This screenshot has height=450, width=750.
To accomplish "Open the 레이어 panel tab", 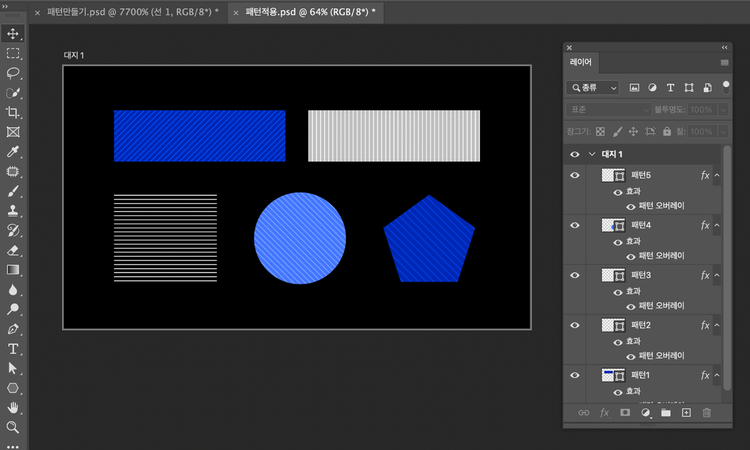I will click(x=581, y=62).
